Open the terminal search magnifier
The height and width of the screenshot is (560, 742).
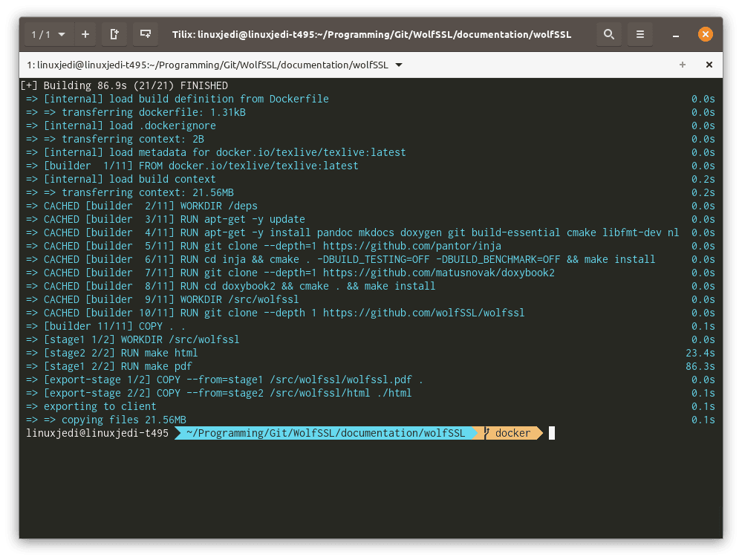(x=608, y=34)
